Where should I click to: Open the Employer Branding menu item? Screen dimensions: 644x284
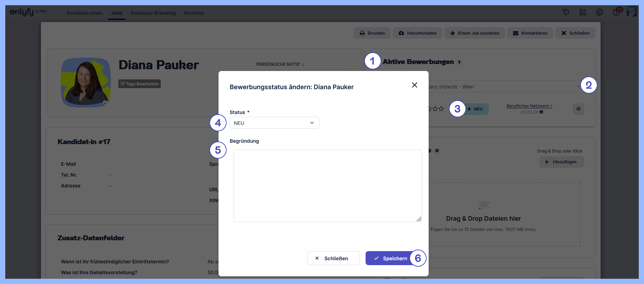tap(153, 13)
